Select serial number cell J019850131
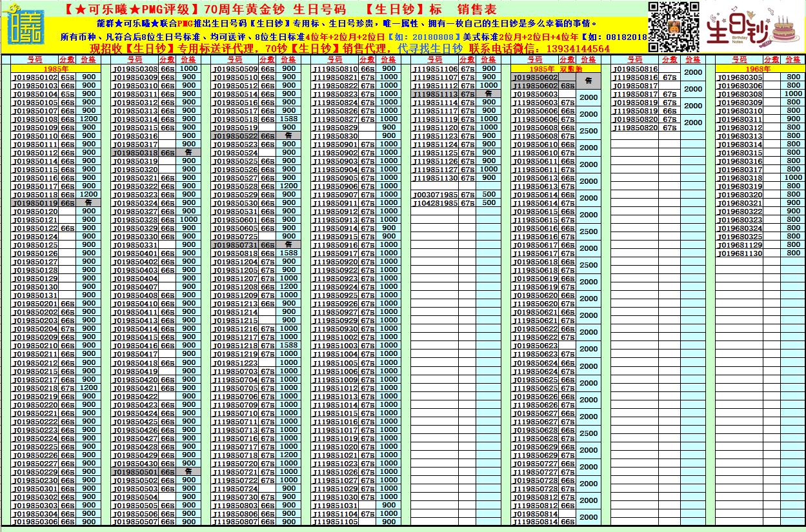Screen dimensions: 806x532 coord(35,295)
